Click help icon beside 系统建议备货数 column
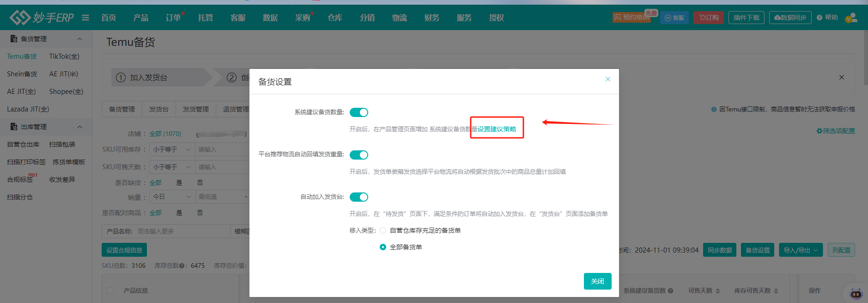The height and width of the screenshot is (303, 868). click(x=670, y=291)
